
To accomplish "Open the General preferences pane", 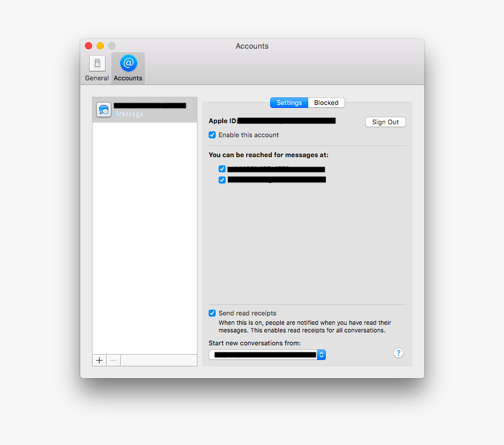I will 97,67.
